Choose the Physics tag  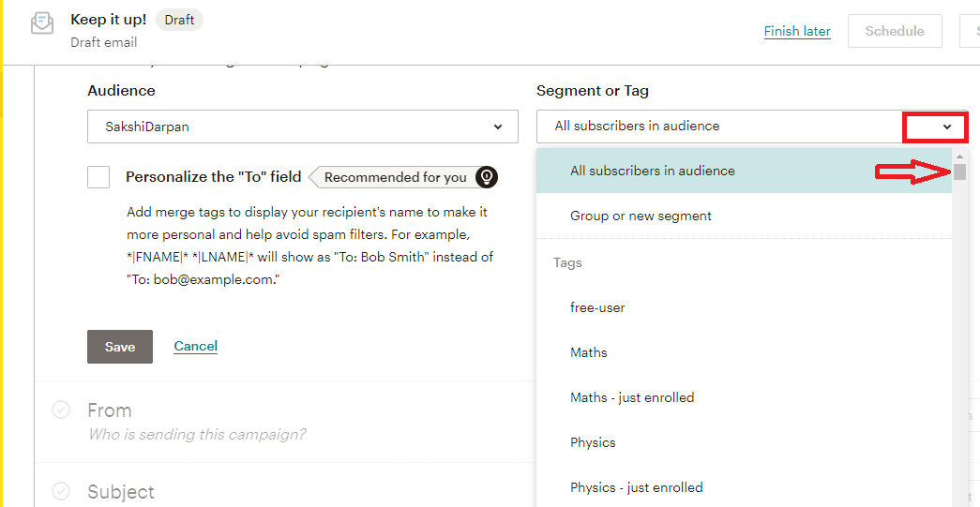[x=593, y=442]
